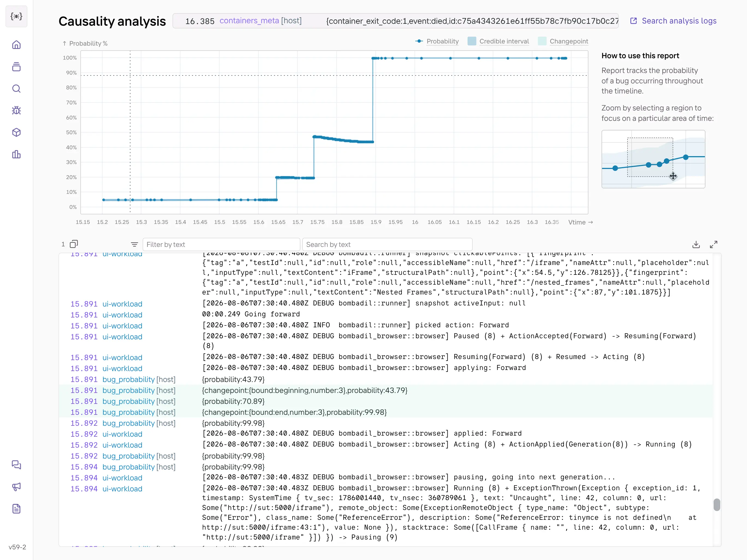Click the copy icon beside count 1
The image size is (747, 560).
pyautogui.click(x=74, y=244)
